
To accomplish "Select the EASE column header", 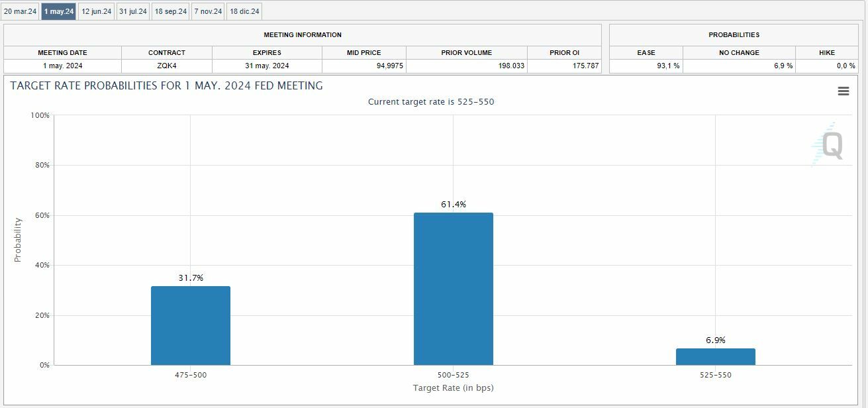I will (646, 52).
